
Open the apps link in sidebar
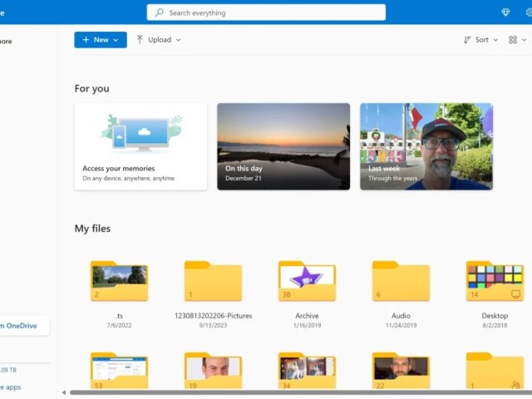11,387
